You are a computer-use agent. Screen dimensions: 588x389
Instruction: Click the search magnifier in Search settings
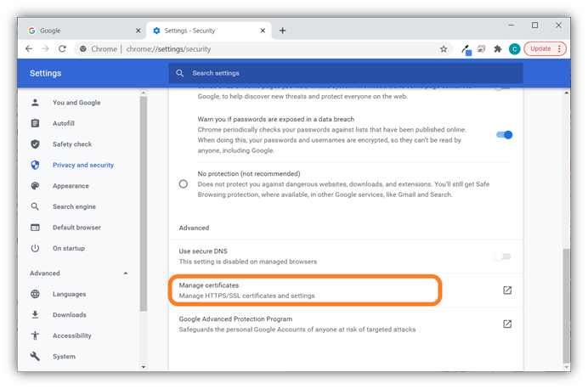coord(180,73)
